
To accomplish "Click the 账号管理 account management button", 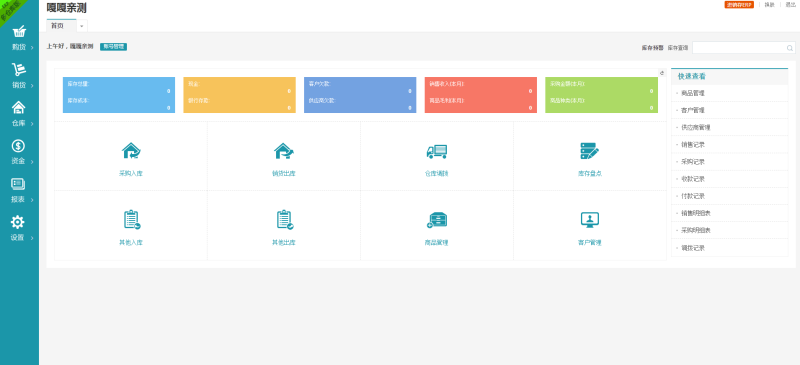I will pyautogui.click(x=113, y=46).
